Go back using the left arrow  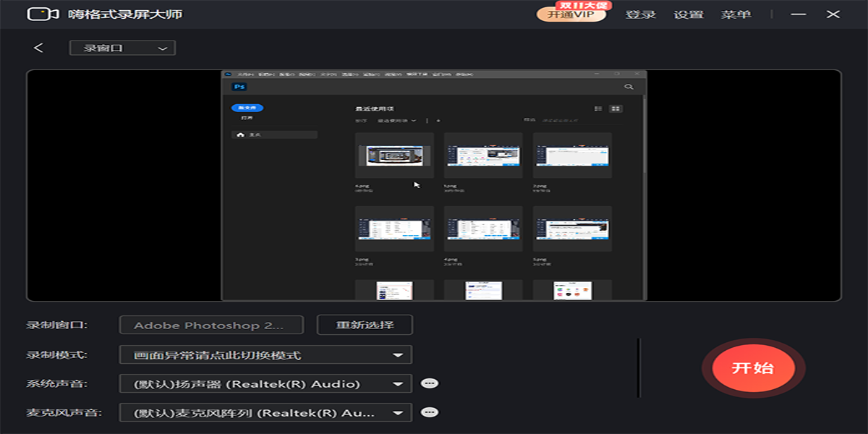tap(38, 48)
